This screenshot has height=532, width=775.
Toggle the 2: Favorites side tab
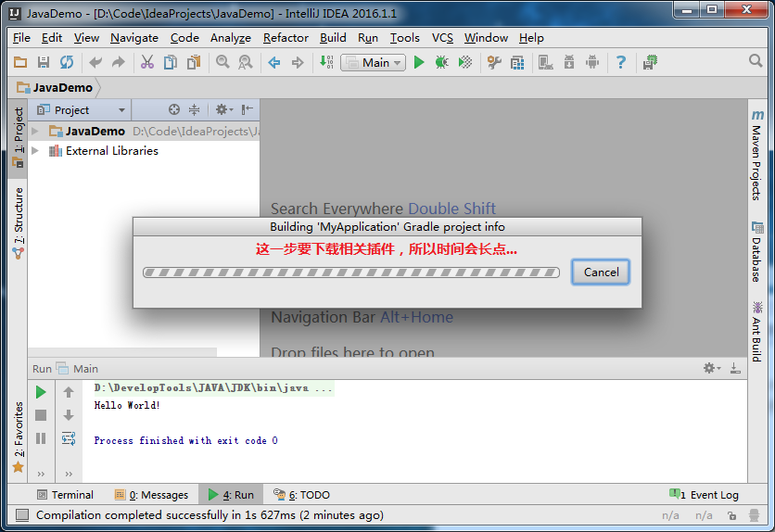(x=18, y=437)
